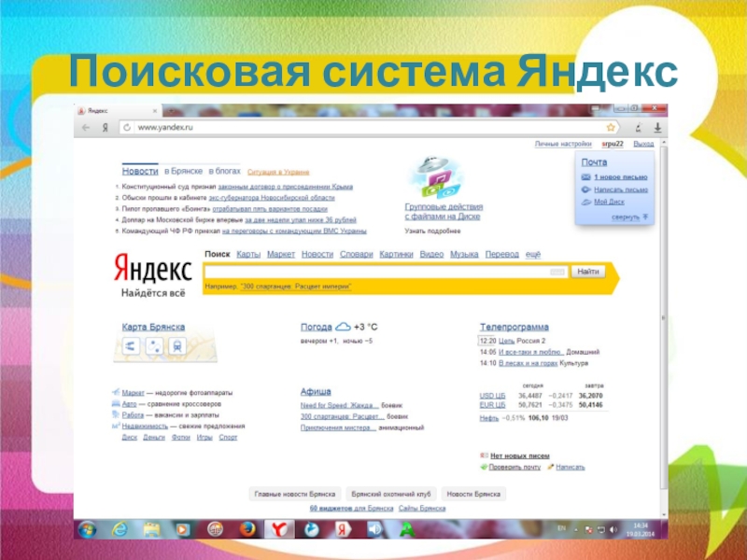Image resolution: width=747 pixels, height=560 pixels.
Task: Switch to the в Брянске news tab
Action: point(183,171)
